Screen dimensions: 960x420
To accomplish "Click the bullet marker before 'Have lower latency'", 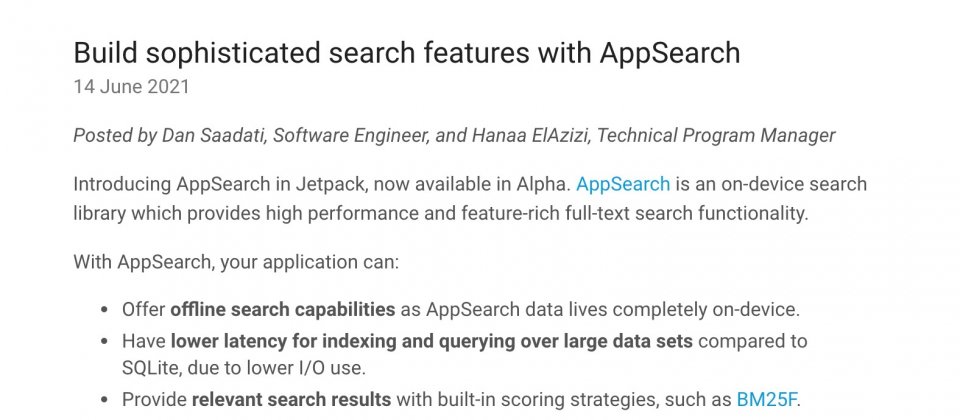I will tap(103, 342).
